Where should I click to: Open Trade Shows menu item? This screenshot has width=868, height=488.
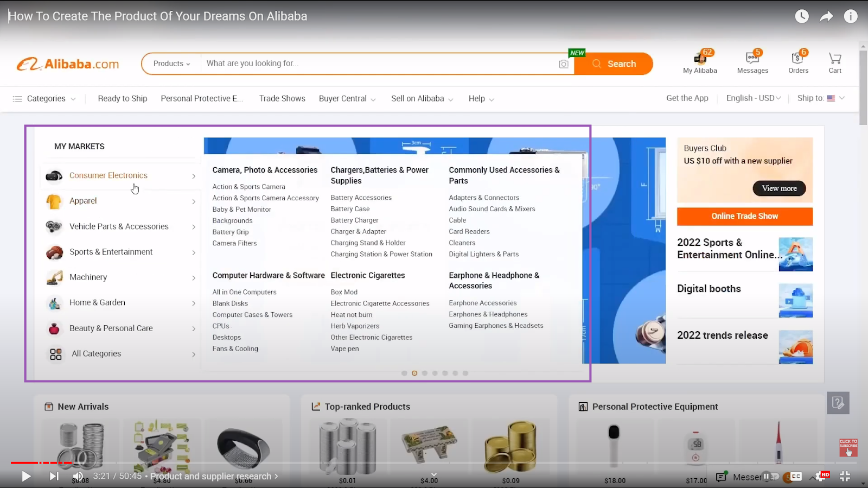[282, 98]
